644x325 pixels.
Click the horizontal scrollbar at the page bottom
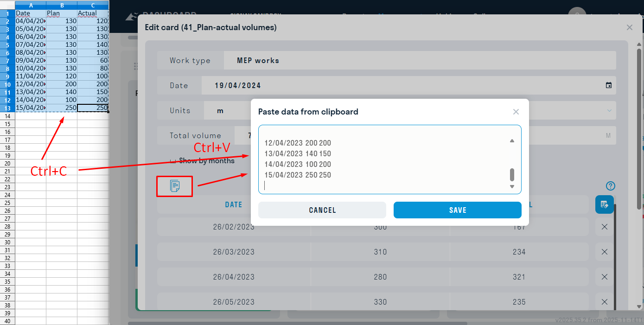[x=298, y=323]
